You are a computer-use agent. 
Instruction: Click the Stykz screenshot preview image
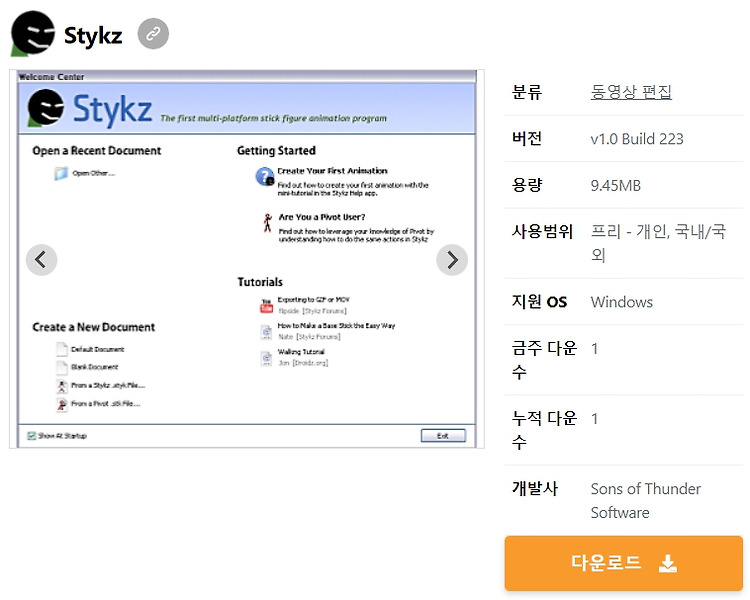click(247, 259)
